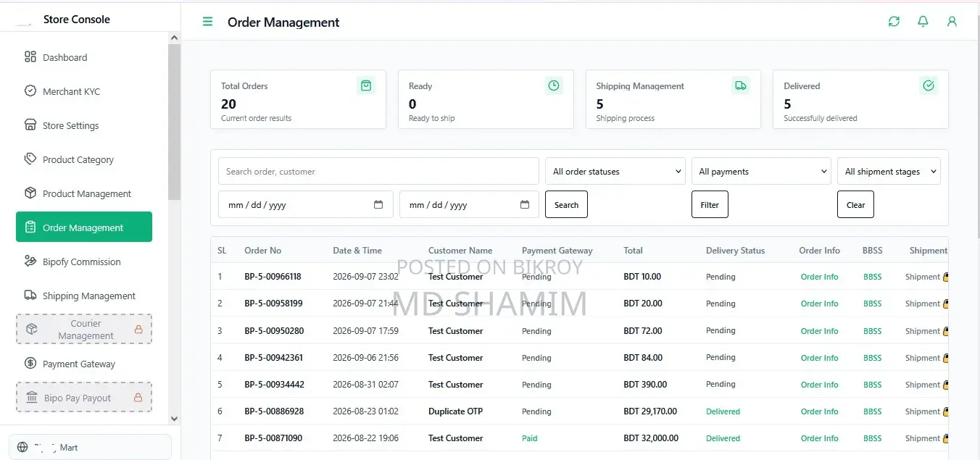The image size is (980, 460).
Task: Open the All shipment stages dropdown
Action: click(x=889, y=172)
